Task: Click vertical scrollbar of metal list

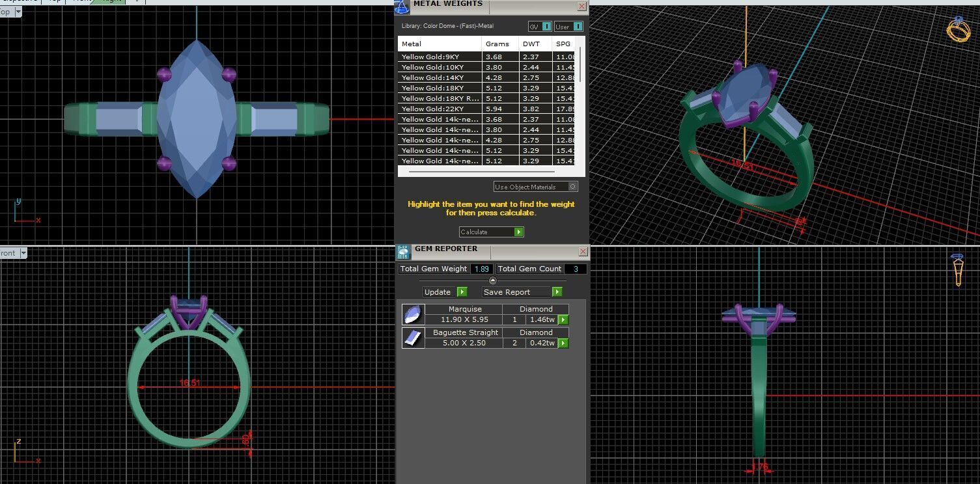Action: pyautogui.click(x=580, y=63)
